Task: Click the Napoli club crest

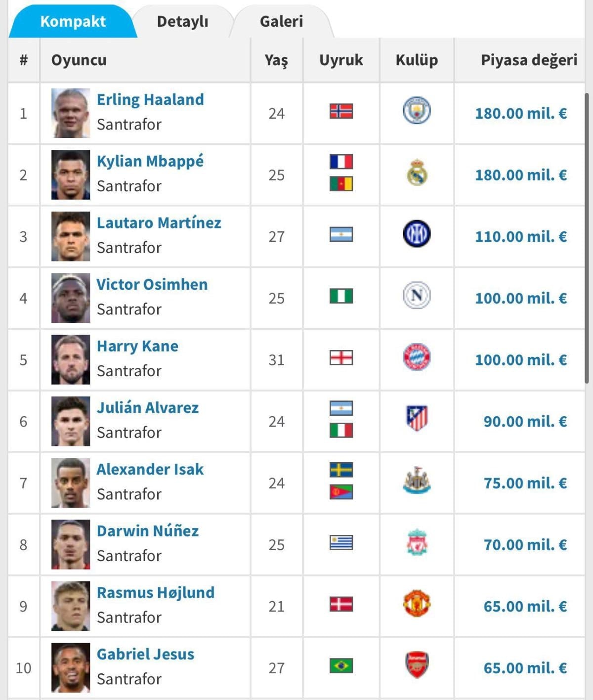Action: [x=417, y=296]
